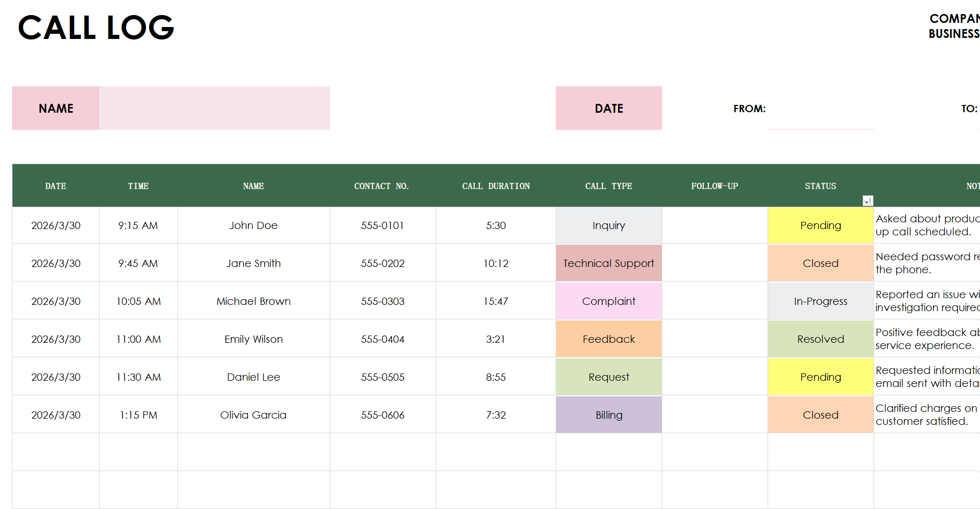Select the note starting 'Clarified charges'
980x509 pixels.
[x=927, y=415]
